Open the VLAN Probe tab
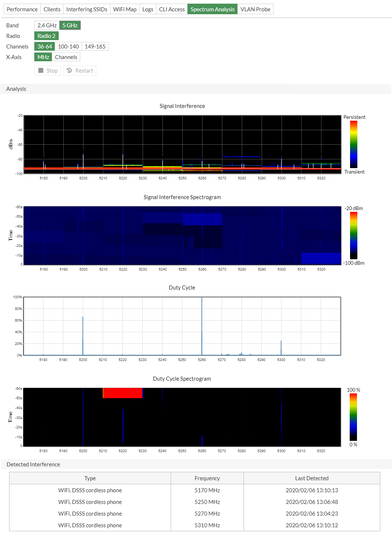 (255, 9)
